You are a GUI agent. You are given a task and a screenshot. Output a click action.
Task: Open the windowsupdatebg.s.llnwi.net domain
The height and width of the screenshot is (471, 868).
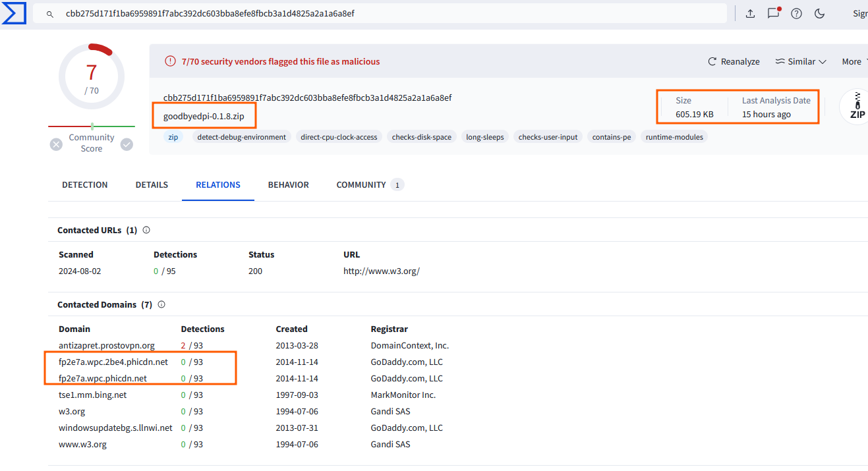click(x=115, y=428)
